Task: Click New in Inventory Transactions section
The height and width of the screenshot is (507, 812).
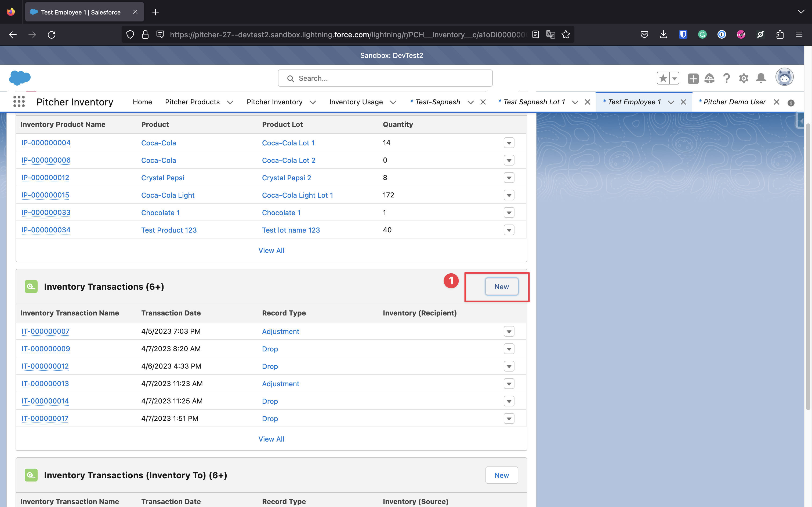Action: (x=501, y=287)
